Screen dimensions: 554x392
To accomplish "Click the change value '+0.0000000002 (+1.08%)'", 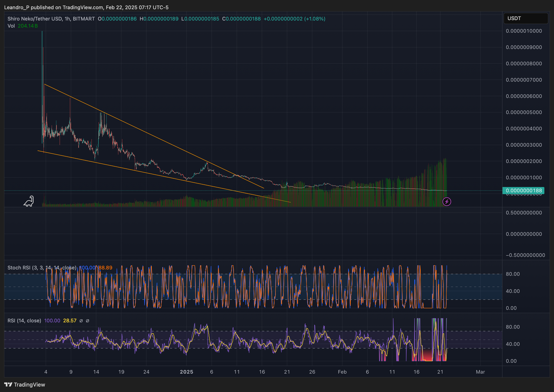I will pyautogui.click(x=294, y=19).
